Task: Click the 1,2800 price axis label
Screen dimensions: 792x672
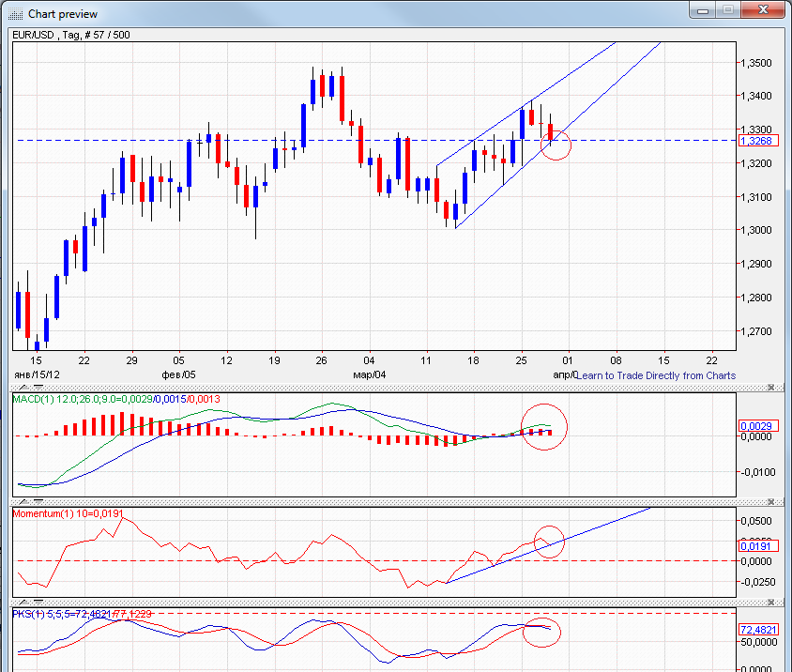Action: tap(756, 298)
